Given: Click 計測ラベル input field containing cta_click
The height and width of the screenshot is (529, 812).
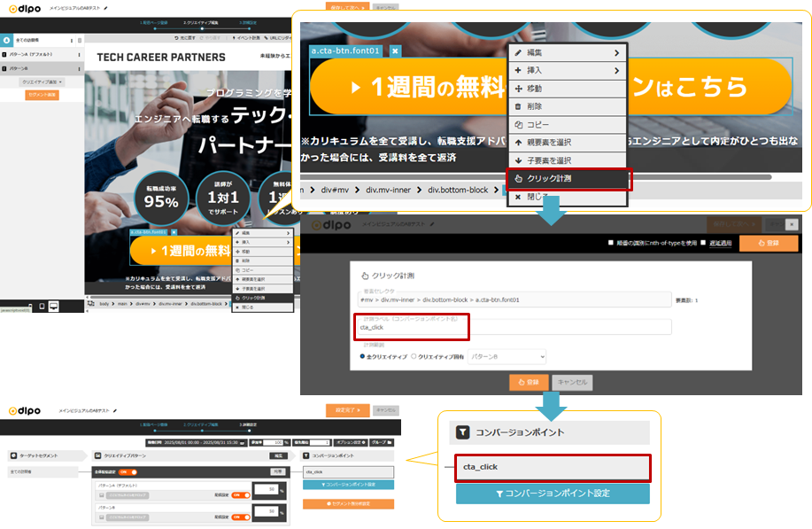Looking at the screenshot, I should point(515,327).
